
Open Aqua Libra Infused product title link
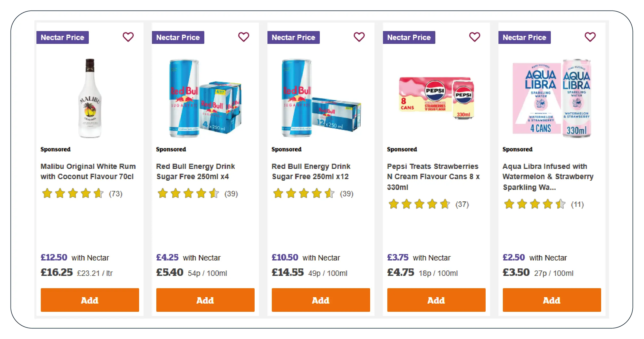point(548,177)
